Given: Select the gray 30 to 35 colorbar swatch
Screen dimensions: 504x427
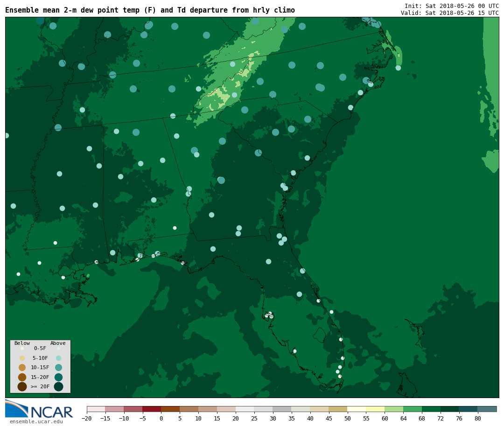Looking at the screenshot, I should [x=282, y=409].
